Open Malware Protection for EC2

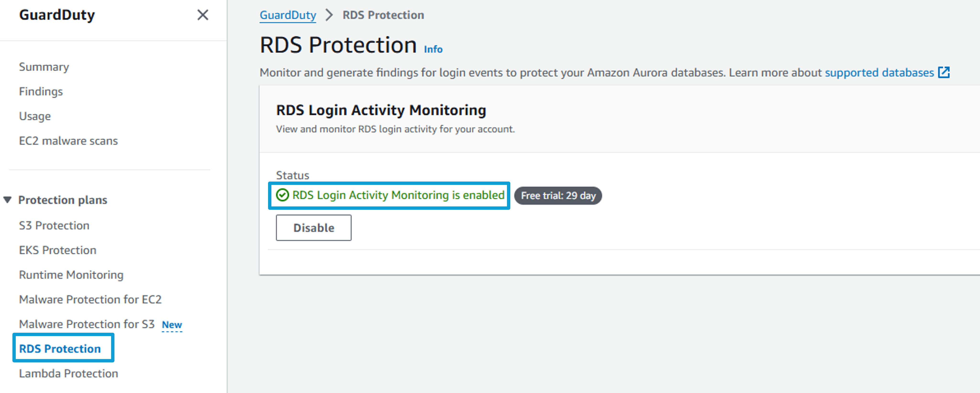tap(90, 300)
